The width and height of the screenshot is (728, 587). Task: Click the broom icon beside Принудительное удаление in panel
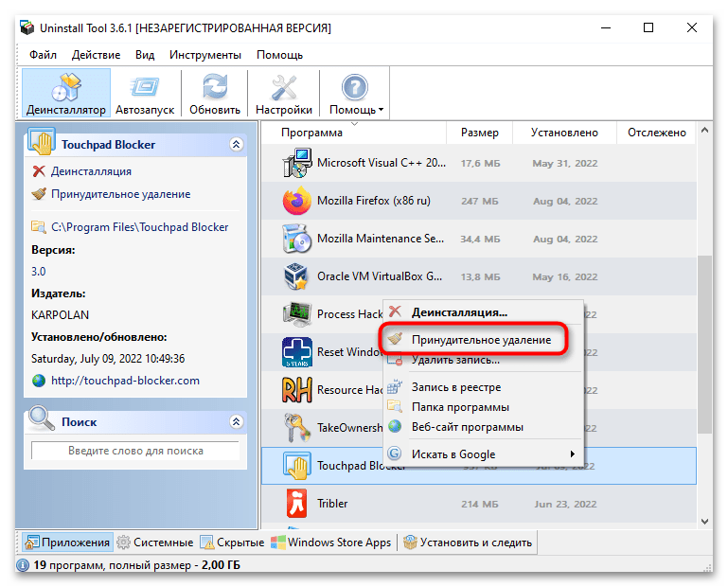(39, 194)
